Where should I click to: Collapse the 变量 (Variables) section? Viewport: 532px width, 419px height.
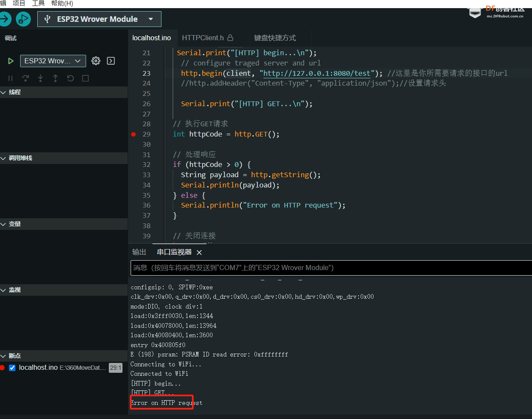tap(64, 224)
